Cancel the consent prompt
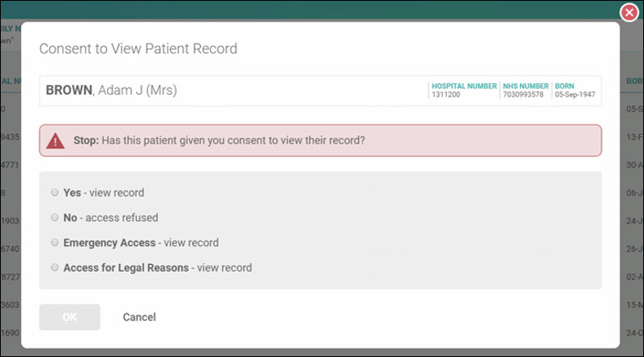This screenshot has height=357, width=644. tap(139, 317)
